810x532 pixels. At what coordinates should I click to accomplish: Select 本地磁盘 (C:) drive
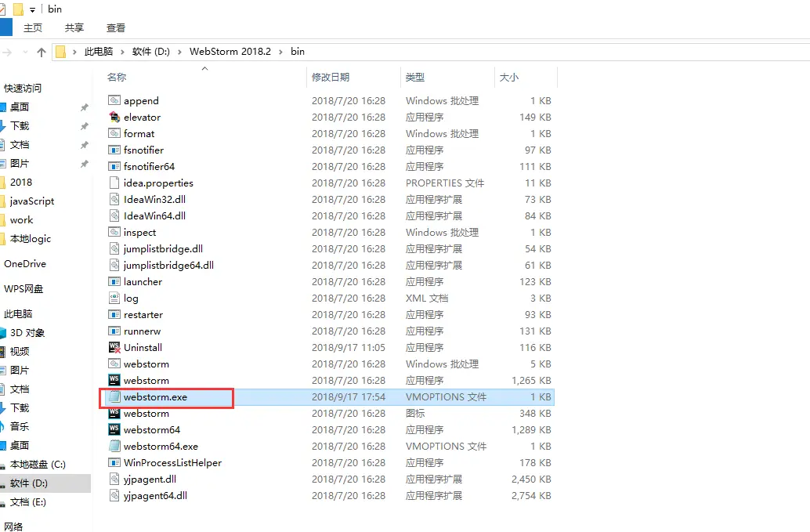pyautogui.click(x=38, y=465)
